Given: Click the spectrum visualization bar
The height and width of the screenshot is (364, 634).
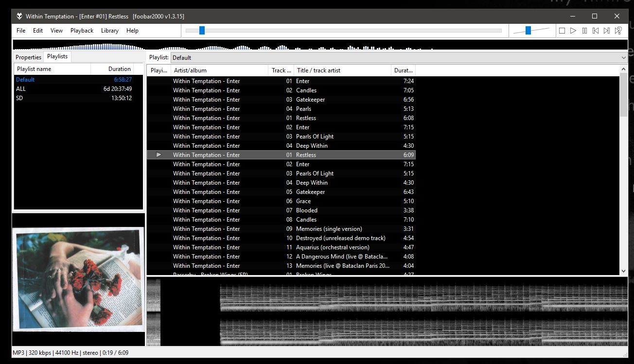Looking at the screenshot, I should (x=321, y=45).
